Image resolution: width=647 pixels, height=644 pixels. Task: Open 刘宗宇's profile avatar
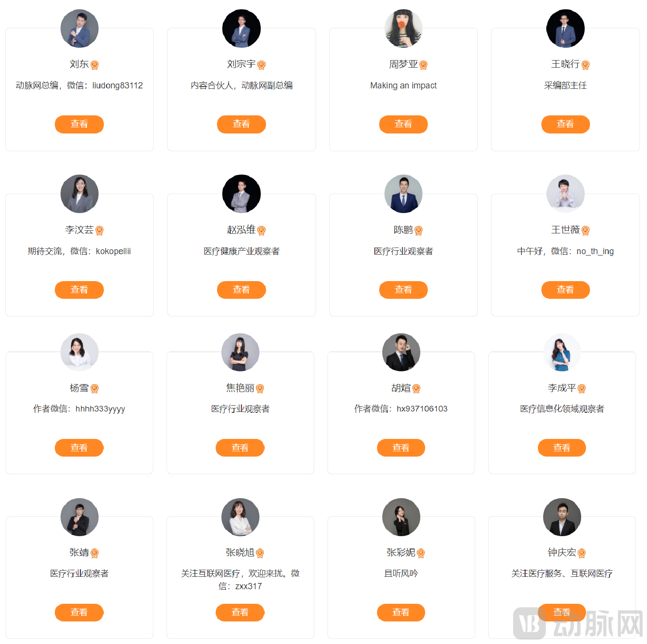[241, 28]
